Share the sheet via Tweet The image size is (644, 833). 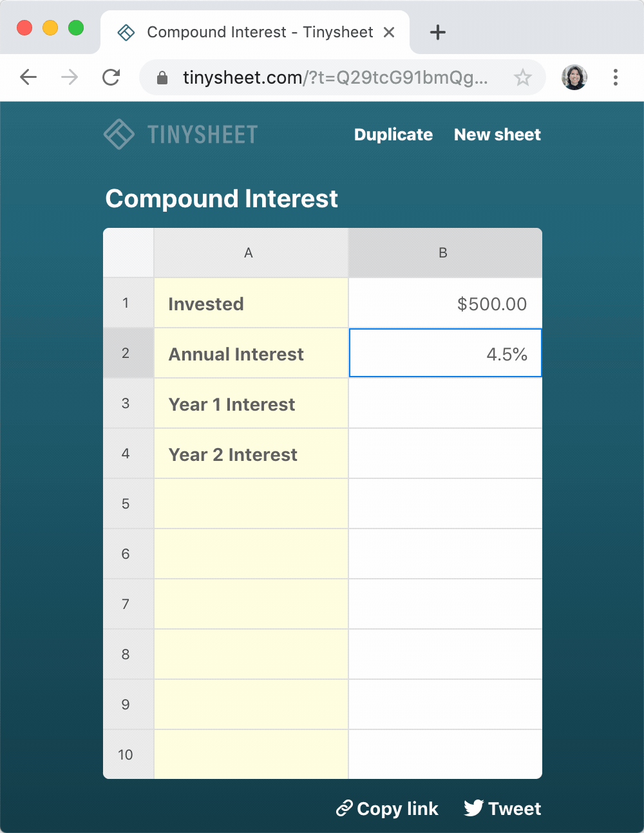coord(503,809)
